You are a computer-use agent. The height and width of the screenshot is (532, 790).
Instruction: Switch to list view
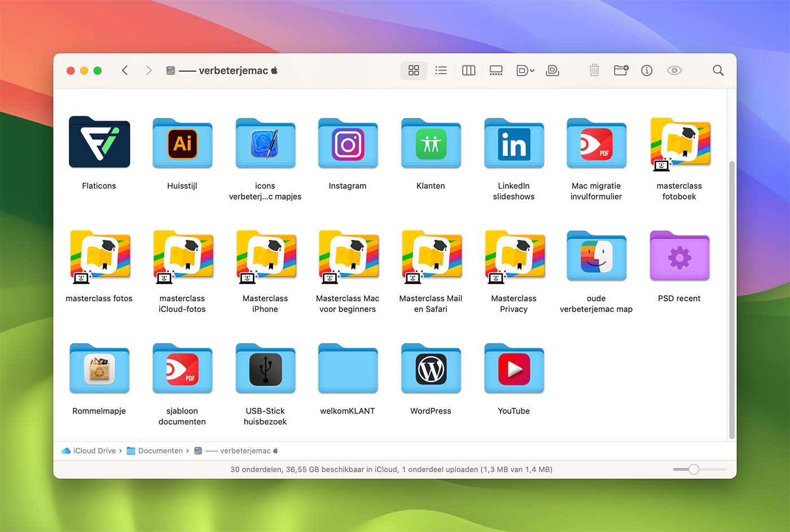click(441, 70)
